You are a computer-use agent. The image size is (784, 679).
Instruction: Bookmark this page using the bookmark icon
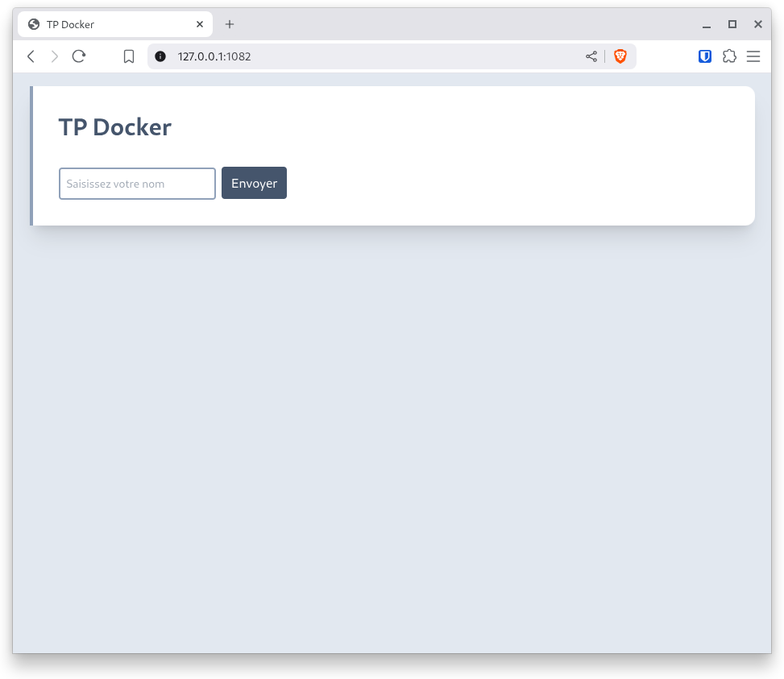(128, 56)
